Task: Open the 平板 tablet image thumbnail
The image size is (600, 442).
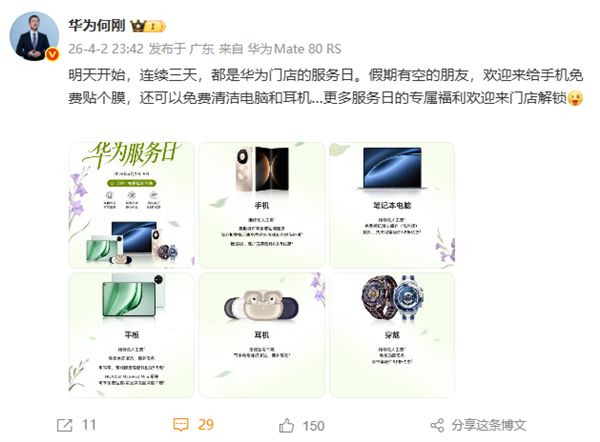Action: (x=131, y=335)
